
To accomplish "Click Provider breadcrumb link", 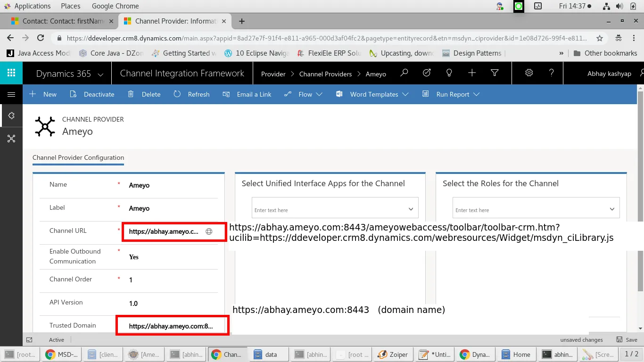I will (273, 74).
